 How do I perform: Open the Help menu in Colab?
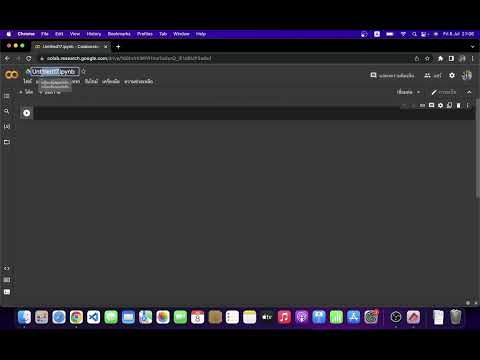139,81
